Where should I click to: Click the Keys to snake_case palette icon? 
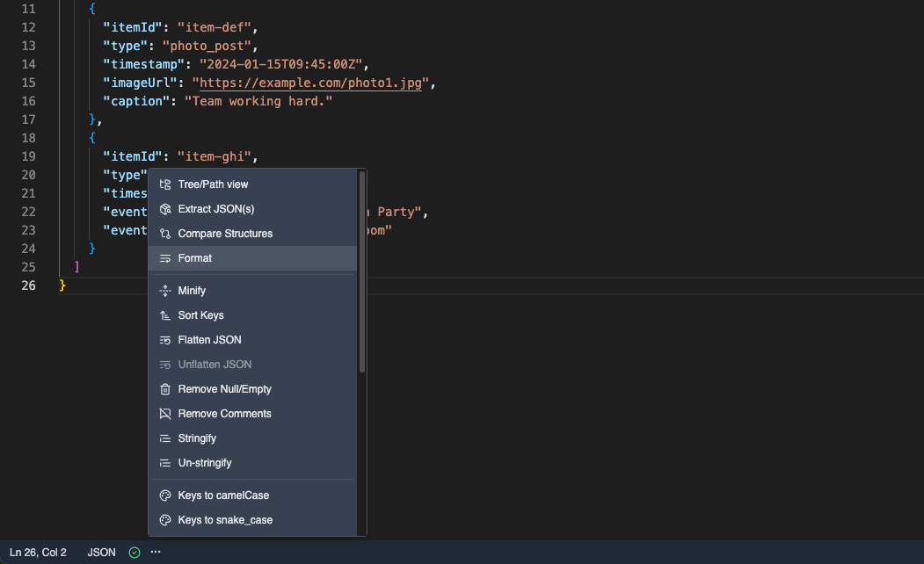165,520
